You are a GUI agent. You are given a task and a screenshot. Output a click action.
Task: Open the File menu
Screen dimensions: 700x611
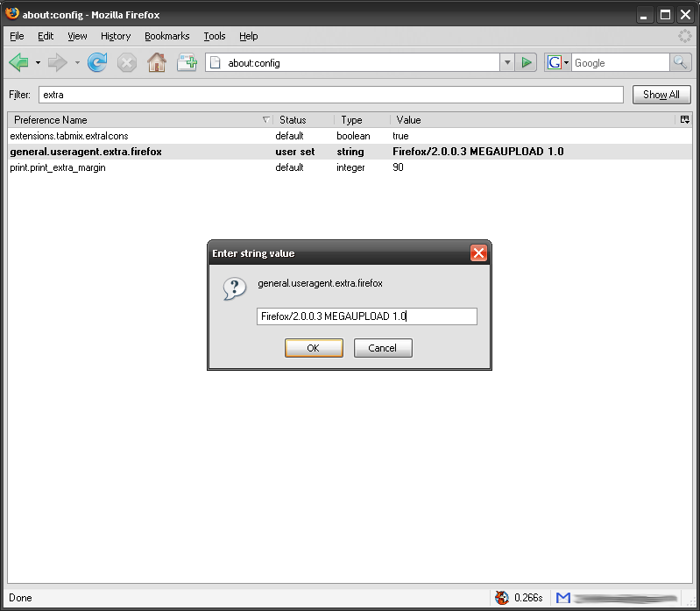click(17, 36)
